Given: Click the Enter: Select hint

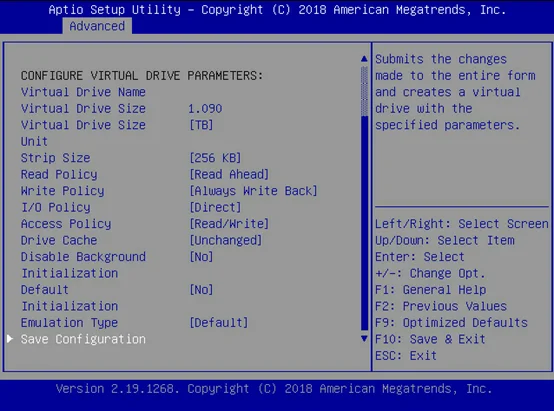Looking at the screenshot, I should [420, 257].
